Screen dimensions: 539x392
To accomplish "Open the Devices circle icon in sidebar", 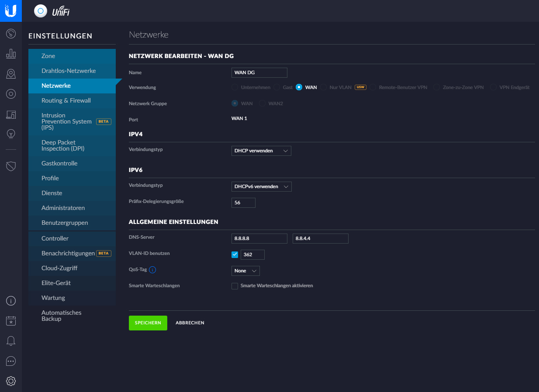I will pos(11,94).
